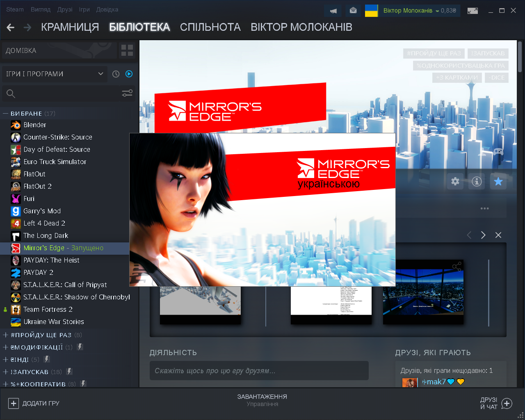Open ДРУЗІ Й ЧАТ window

point(496,403)
